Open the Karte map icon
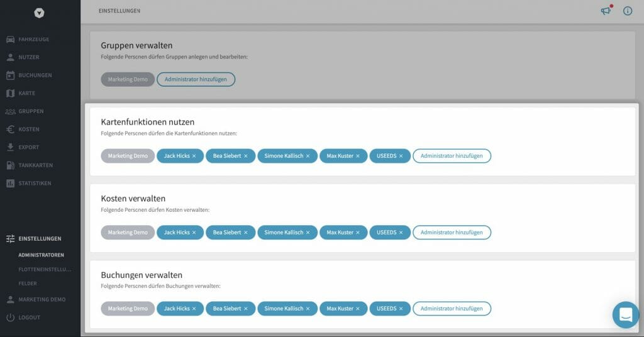644x337 pixels. [10, 93]
